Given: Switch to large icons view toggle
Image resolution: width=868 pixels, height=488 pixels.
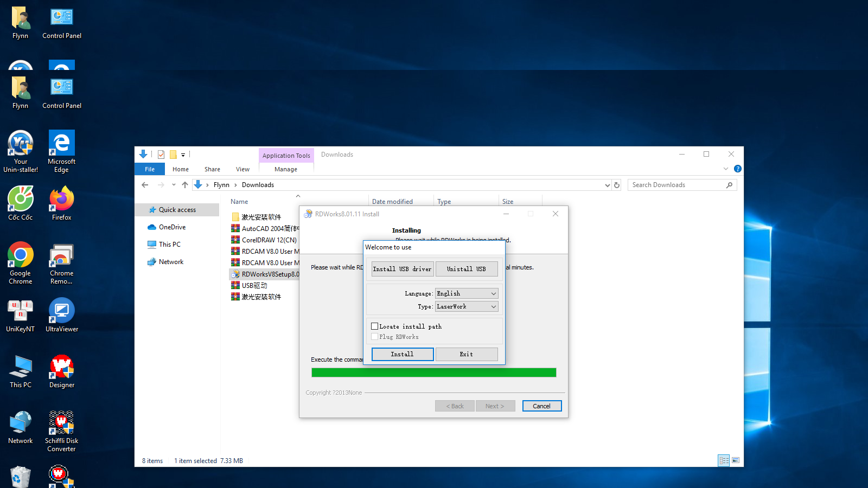Looking at the screenshot, I should [x=736, y=460].
